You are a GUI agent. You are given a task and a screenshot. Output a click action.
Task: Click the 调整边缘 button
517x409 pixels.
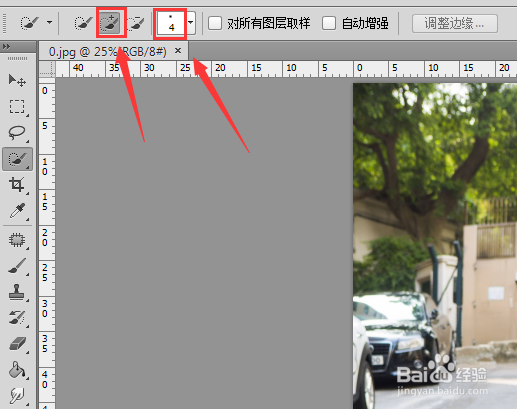pyautogui.click(x=455, y=23)
